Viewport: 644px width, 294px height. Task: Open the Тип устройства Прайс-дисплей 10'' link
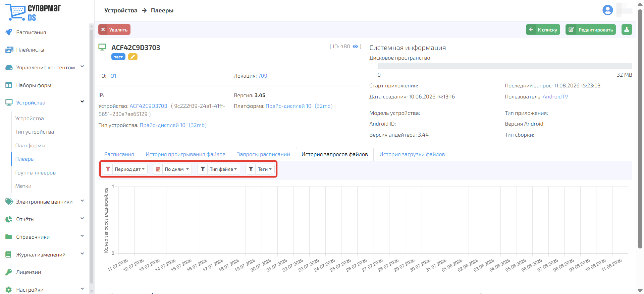[173, 125]
